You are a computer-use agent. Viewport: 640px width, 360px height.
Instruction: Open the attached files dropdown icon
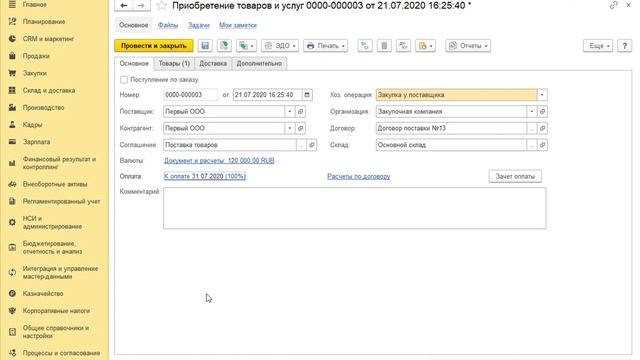[x=425, y=46]
